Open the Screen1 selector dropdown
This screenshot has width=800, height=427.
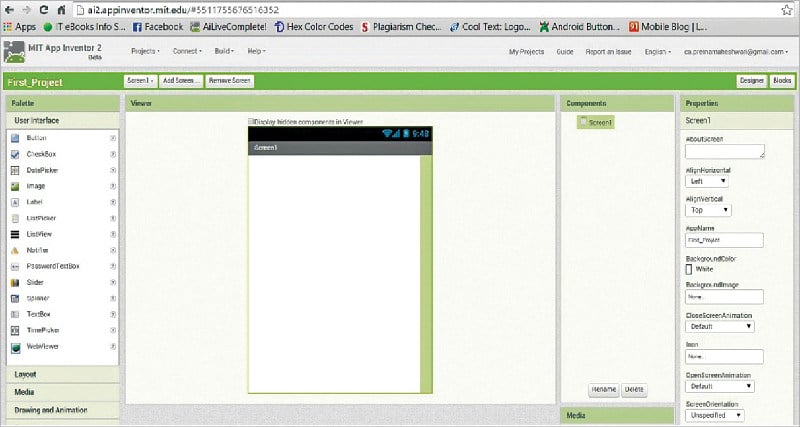click(x=140, y=81)
